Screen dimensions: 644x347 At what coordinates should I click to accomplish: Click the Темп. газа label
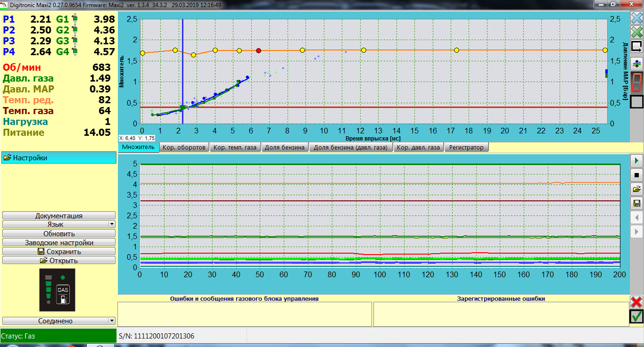28,111
